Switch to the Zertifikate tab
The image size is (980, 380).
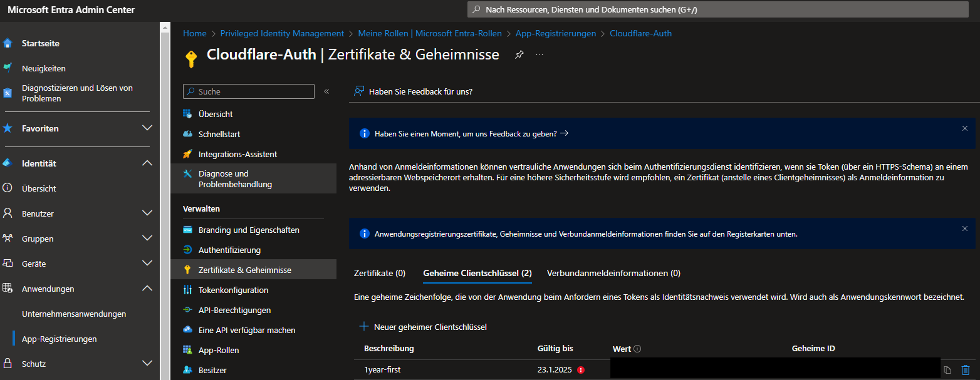coord(379,273)
